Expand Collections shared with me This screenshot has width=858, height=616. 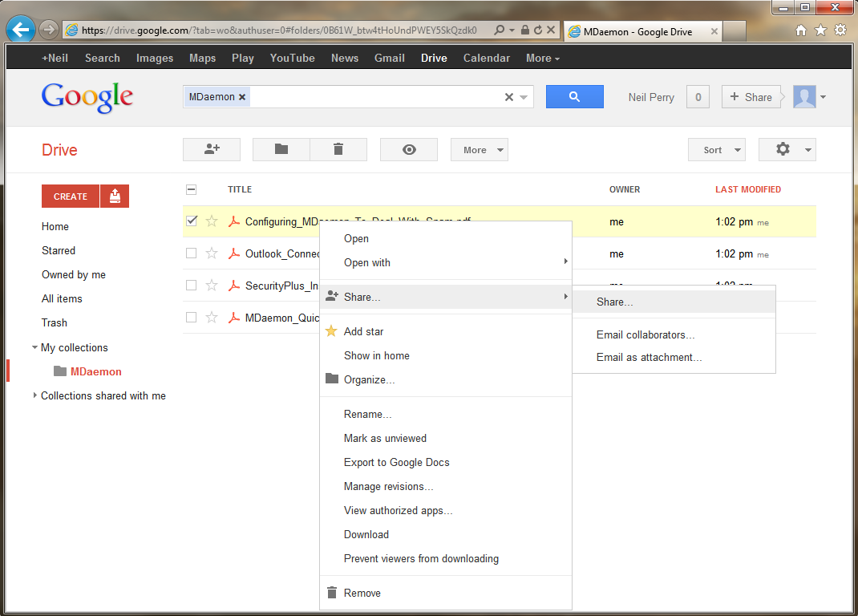(34, 395)
